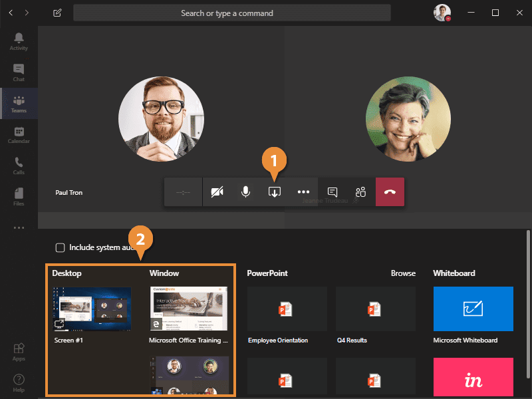Turn the camera on
This screenshot has height=399, width=532.
[217, 192]
